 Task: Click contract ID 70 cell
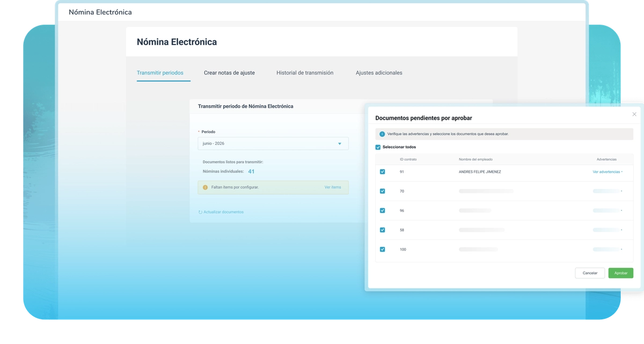point(402,191)
